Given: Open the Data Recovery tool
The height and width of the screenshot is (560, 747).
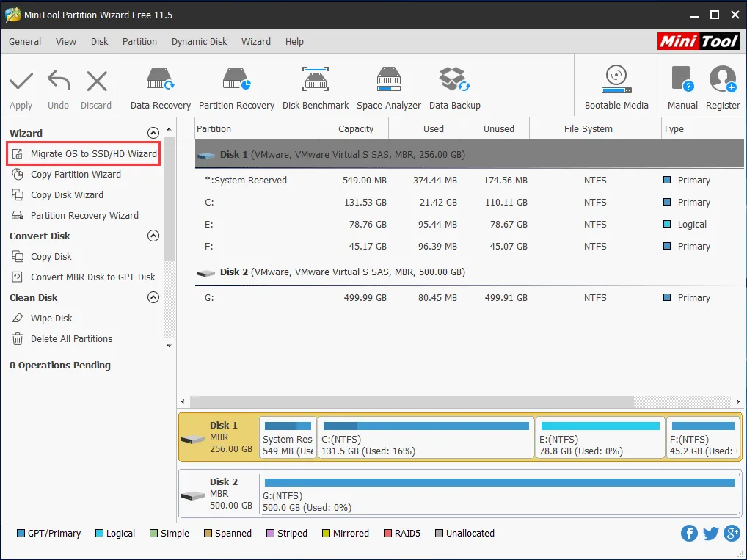Looking at the screenshot, I should 160,85.
